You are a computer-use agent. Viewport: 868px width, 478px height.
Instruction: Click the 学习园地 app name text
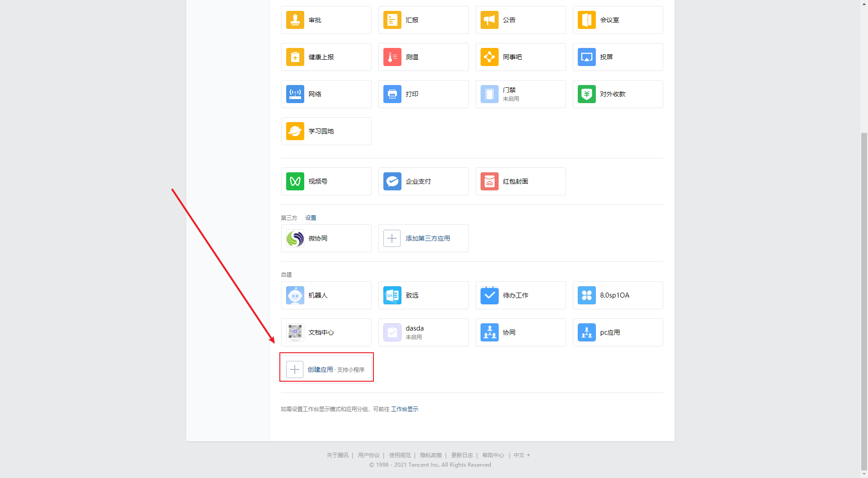tap(321, 131)
